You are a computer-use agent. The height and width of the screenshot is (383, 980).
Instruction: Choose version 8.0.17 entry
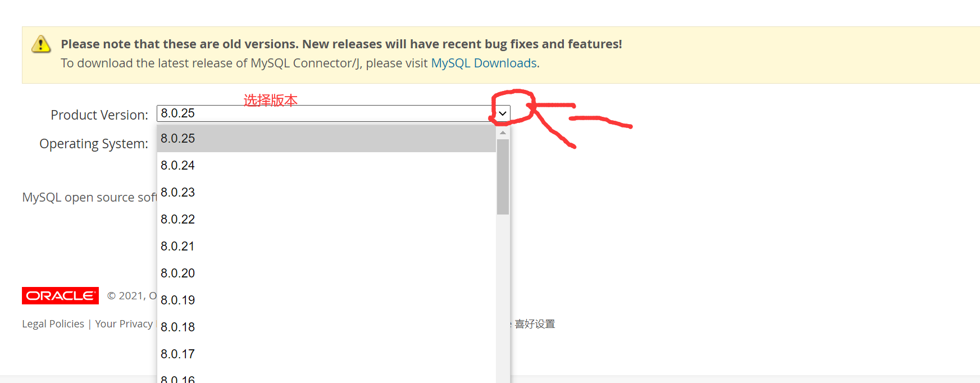(x=327, y=354)
